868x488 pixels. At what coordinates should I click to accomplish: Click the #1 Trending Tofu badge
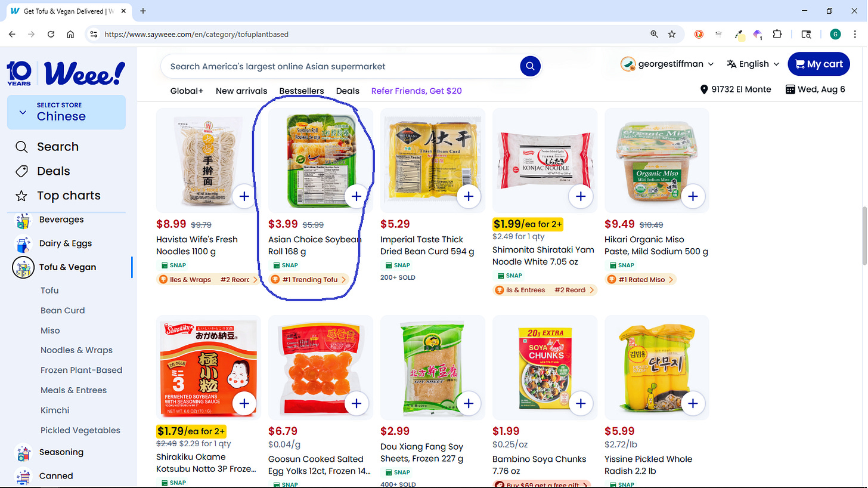309,279
